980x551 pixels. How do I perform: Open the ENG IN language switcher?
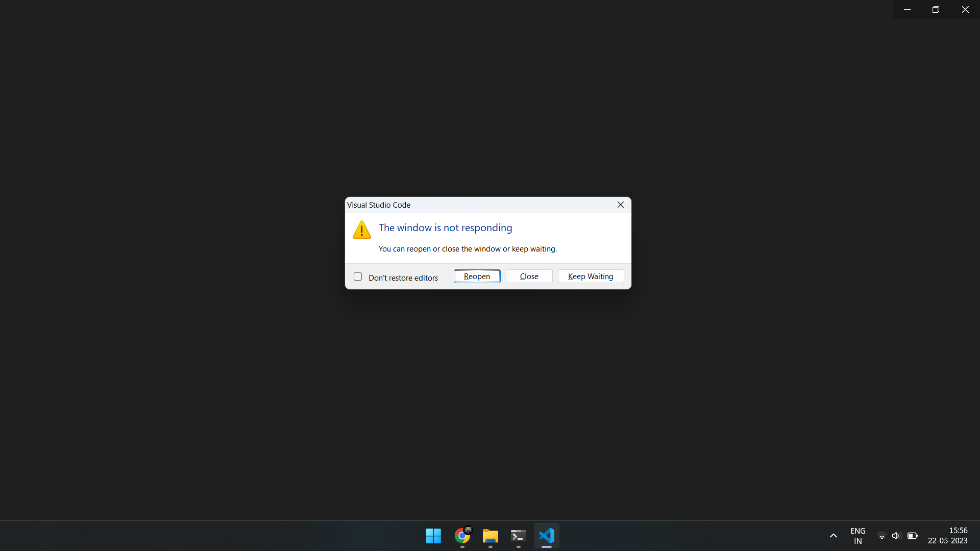(857, 536)
